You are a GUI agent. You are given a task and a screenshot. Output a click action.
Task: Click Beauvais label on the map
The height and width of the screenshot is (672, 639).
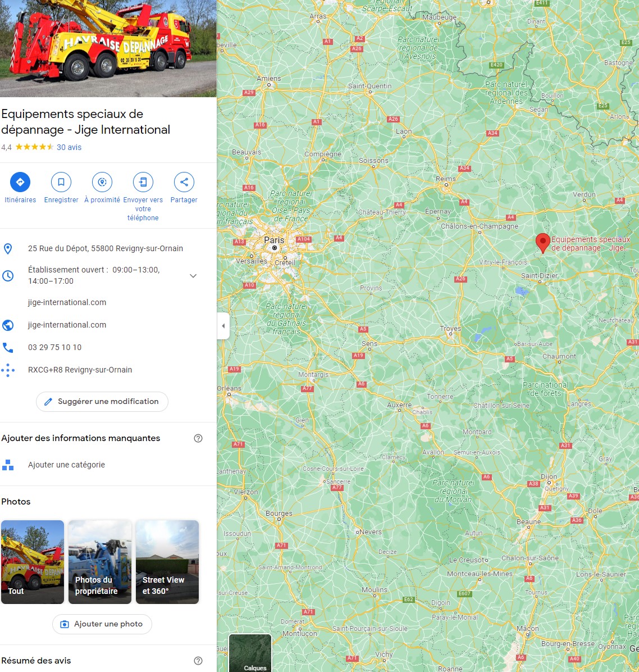247,152
